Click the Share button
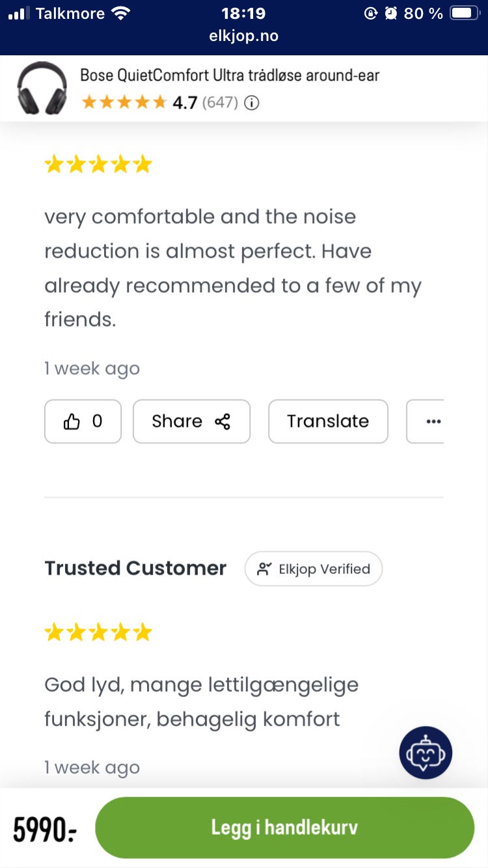Image resolution: width=488 pixels, height=868 pixels. [191, 422]
